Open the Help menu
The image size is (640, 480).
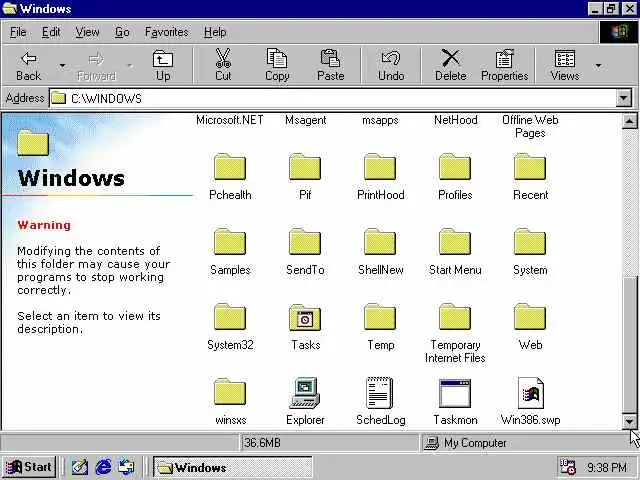(x=215, y=32)
